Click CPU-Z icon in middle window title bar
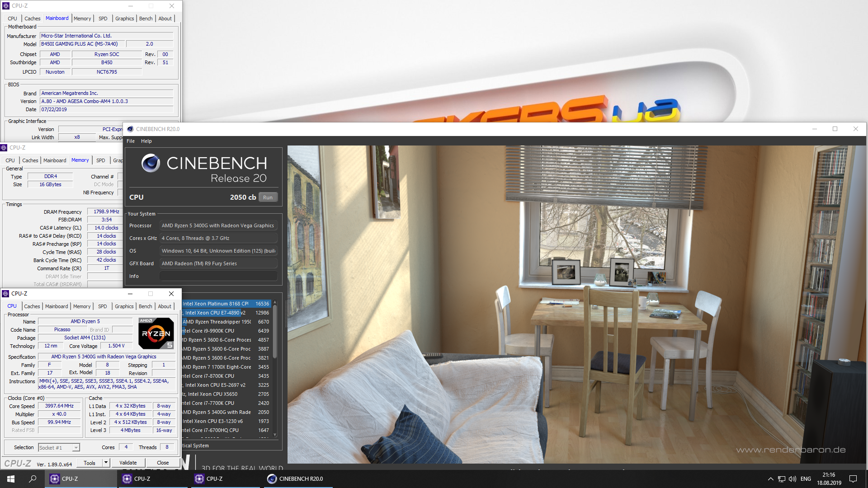 click(4, 148)
